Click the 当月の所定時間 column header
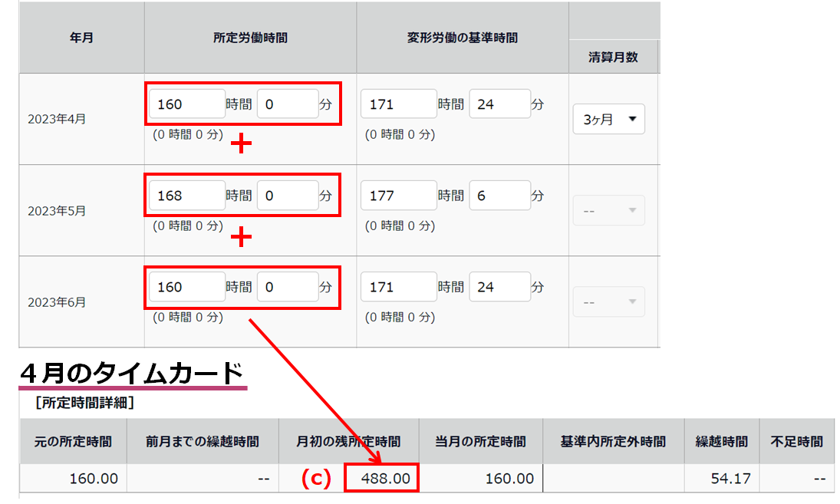The width and height of the screenshot is (840, 504). click(480, 441)
